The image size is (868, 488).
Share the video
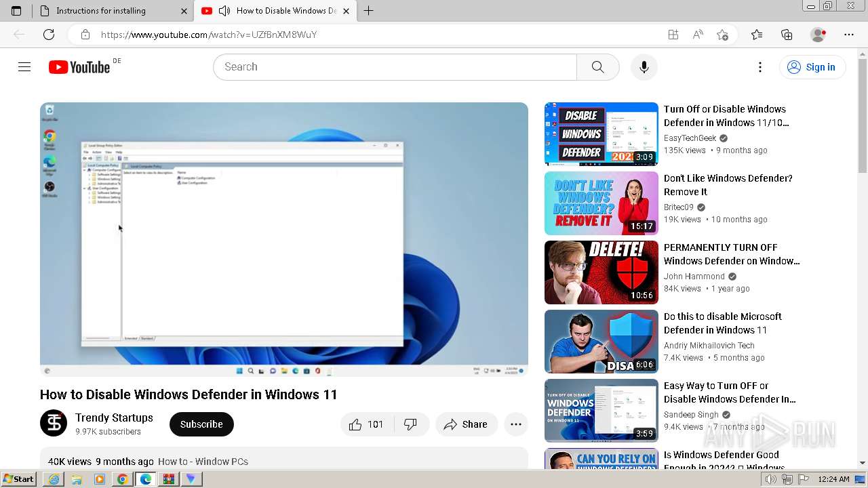466,424
